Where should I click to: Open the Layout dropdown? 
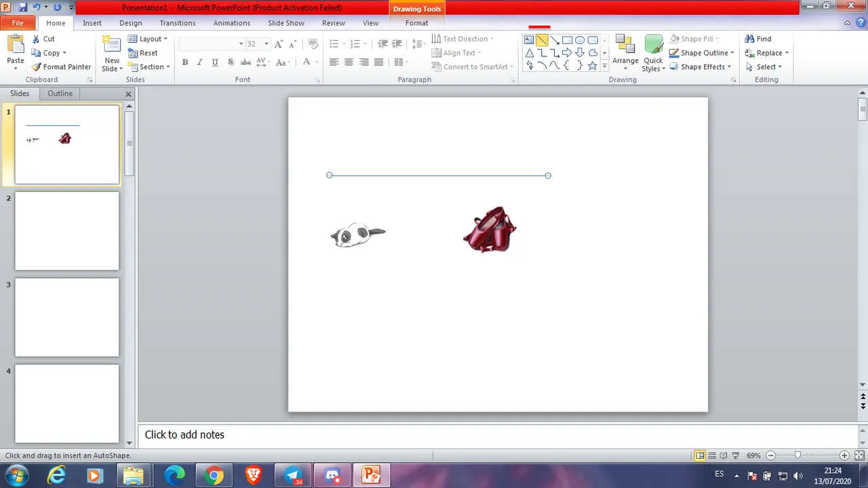[148, 39]
